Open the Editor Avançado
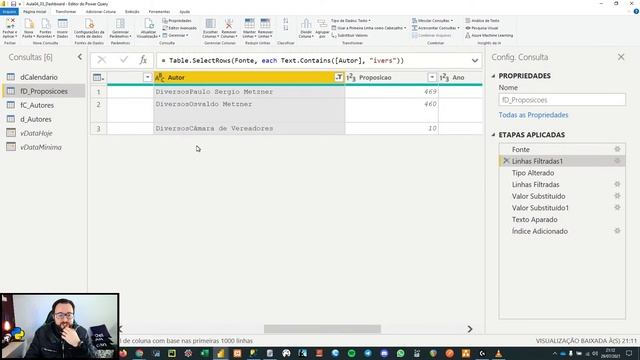 (180, 28)
